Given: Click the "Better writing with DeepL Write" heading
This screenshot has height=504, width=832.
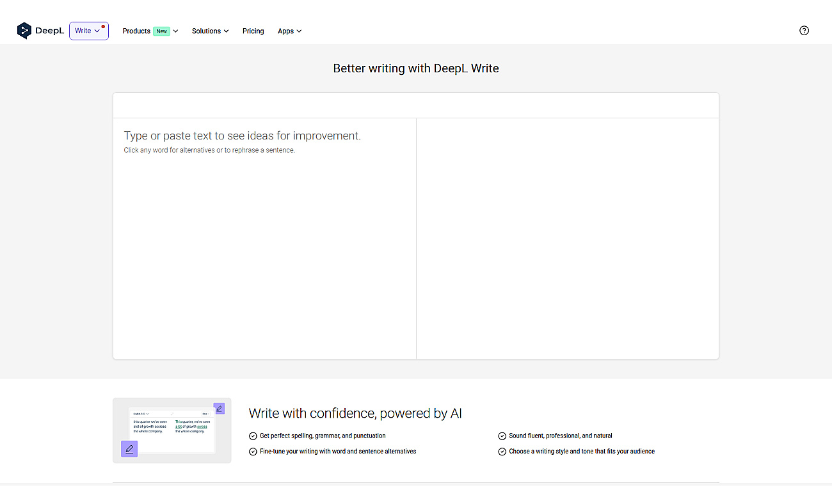Looking at the screenshot, I should click(416, 68).
